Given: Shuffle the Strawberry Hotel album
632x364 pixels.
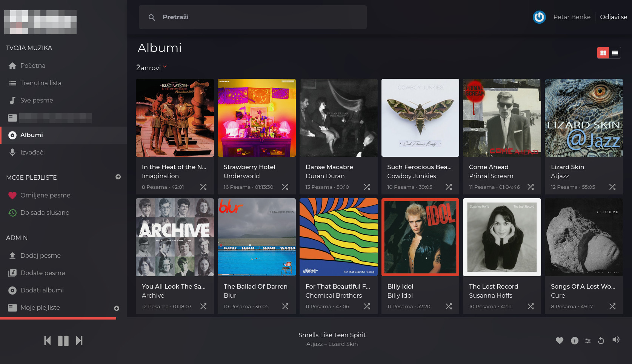Looking at the screenshot, I should [x=285, y=187].
